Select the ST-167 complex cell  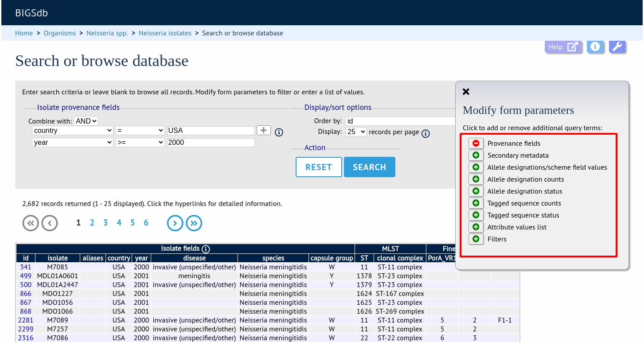(400, 293)
